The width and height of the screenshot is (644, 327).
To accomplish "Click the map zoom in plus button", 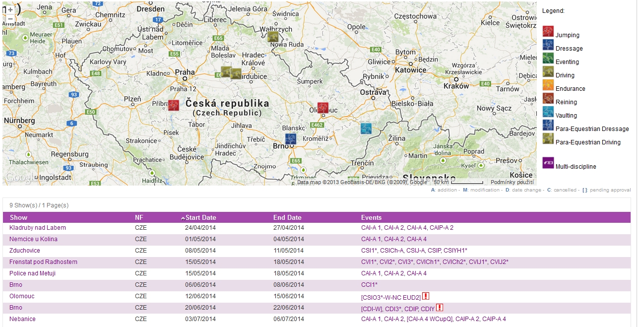I will coord(10,9).
